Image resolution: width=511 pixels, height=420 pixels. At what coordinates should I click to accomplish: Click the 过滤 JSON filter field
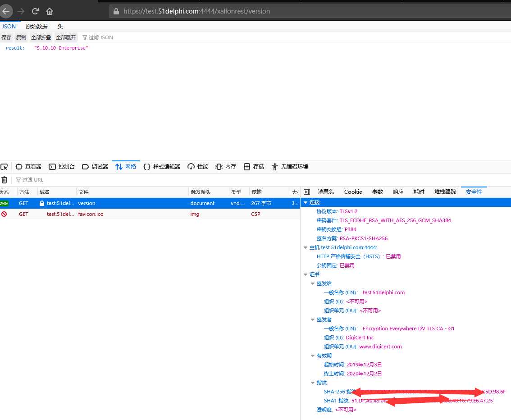coord(101,37)
